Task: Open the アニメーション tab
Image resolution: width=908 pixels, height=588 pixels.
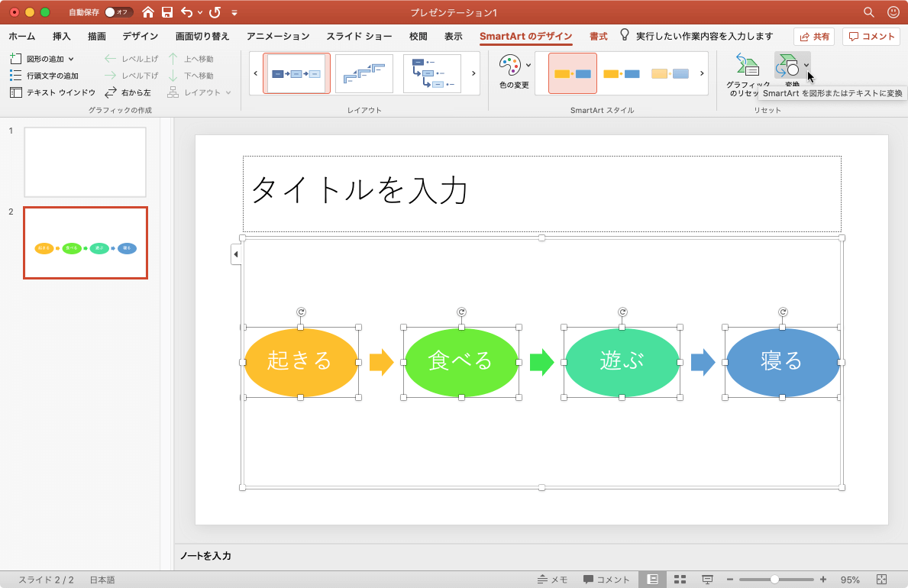Action: (x=278, y=37)
